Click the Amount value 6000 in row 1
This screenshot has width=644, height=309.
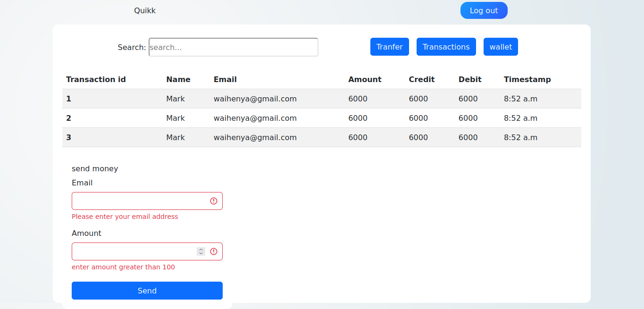click(x=358, y=99)
